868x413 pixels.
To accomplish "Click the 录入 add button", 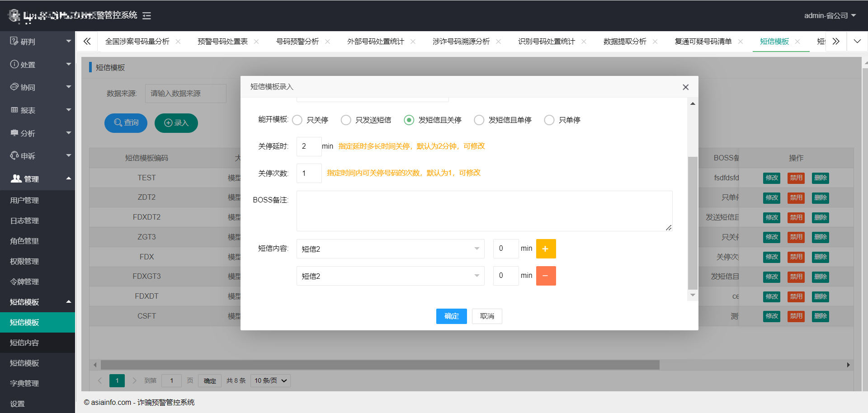I will (x=176, y=123).
